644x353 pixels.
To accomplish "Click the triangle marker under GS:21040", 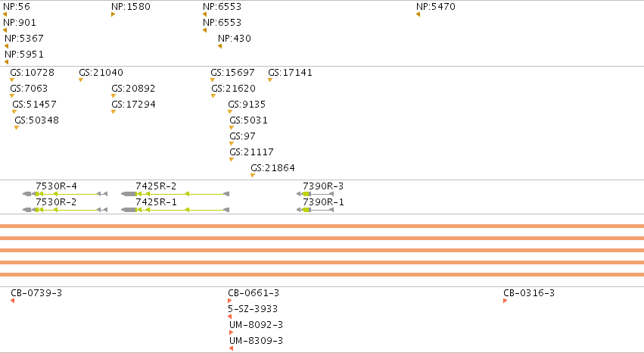I will [x=81, y=80].
